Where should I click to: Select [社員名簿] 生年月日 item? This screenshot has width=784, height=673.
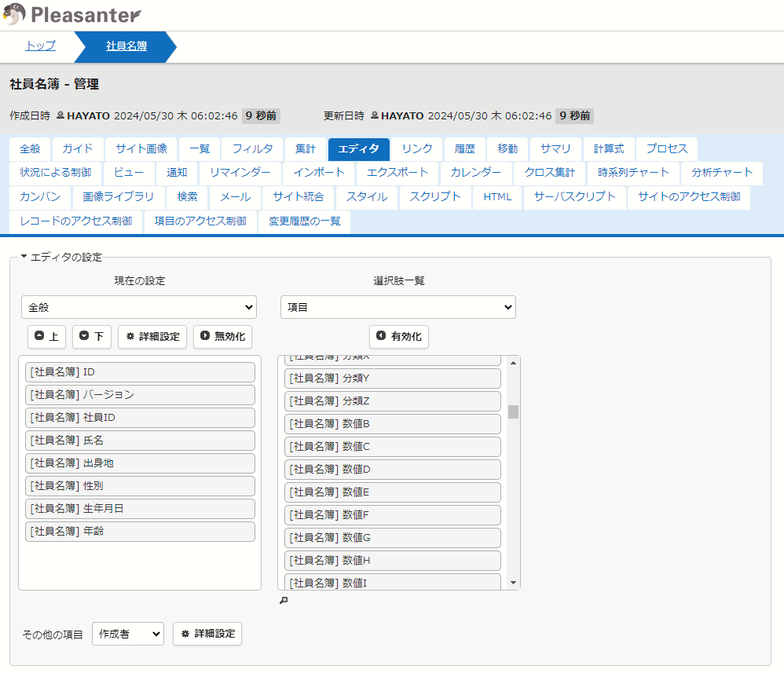coord(140,509)
